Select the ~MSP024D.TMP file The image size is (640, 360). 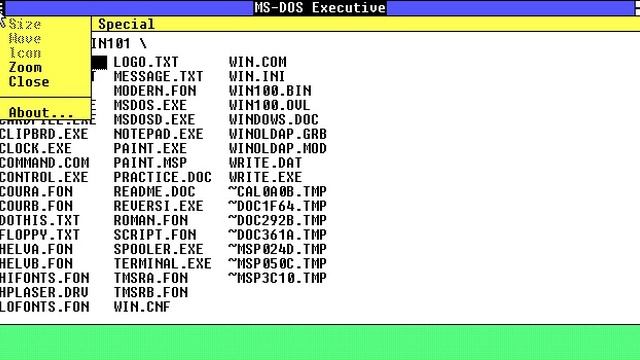pyautogui.click(x=278, y=249)
